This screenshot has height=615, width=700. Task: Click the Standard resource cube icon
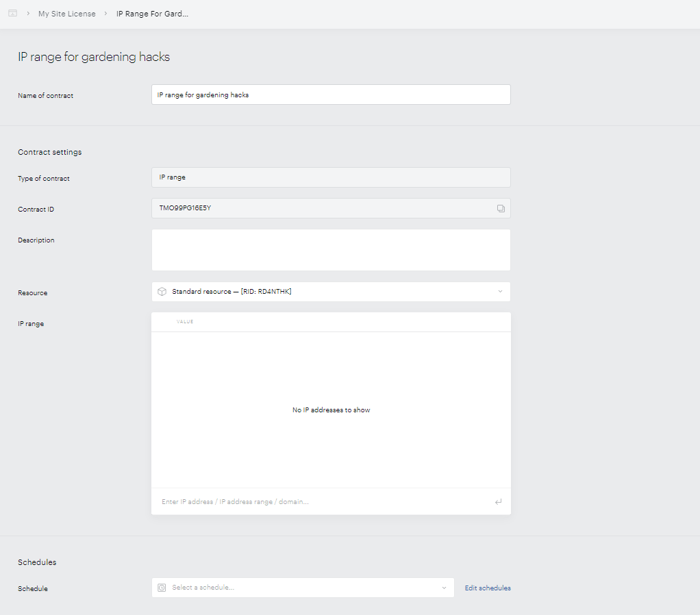click(162, 292)
